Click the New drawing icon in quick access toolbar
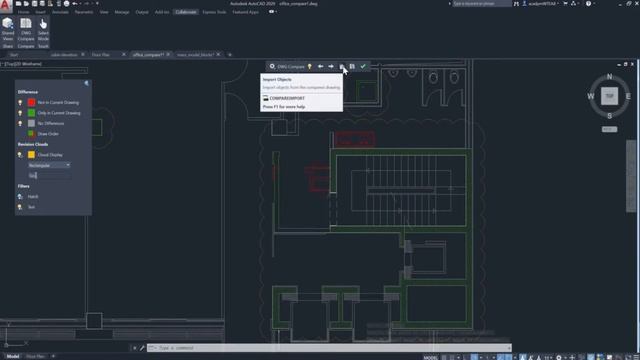 tap(18, 4)
